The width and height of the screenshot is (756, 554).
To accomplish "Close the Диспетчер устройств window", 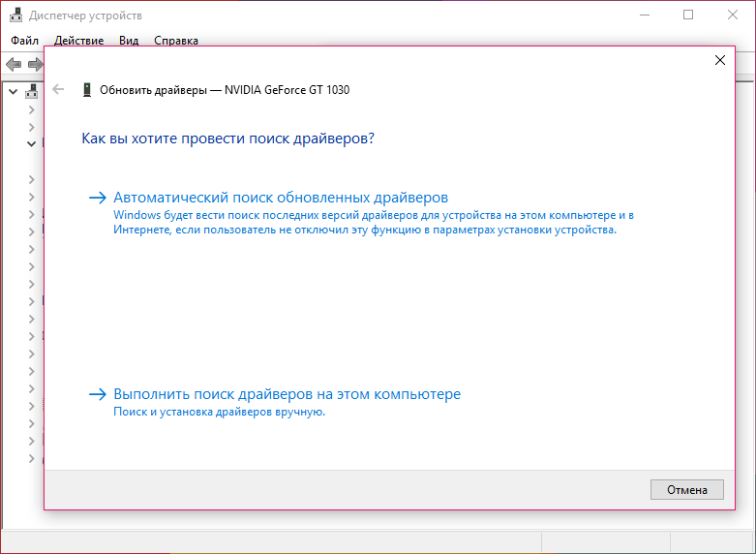I will point(733,15).
